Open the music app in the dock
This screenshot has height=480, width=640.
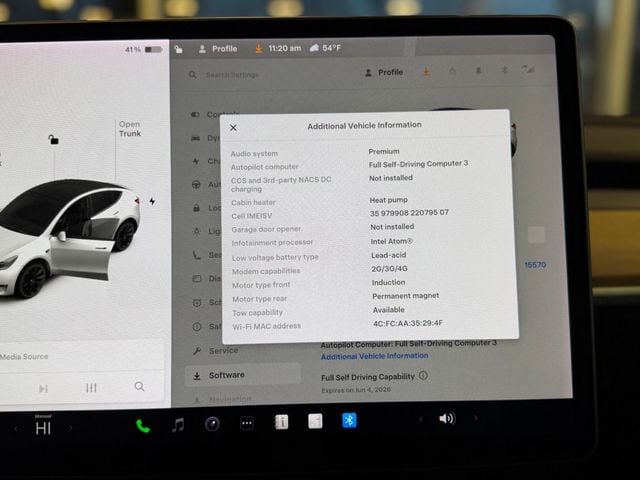[x=178, y=424]
